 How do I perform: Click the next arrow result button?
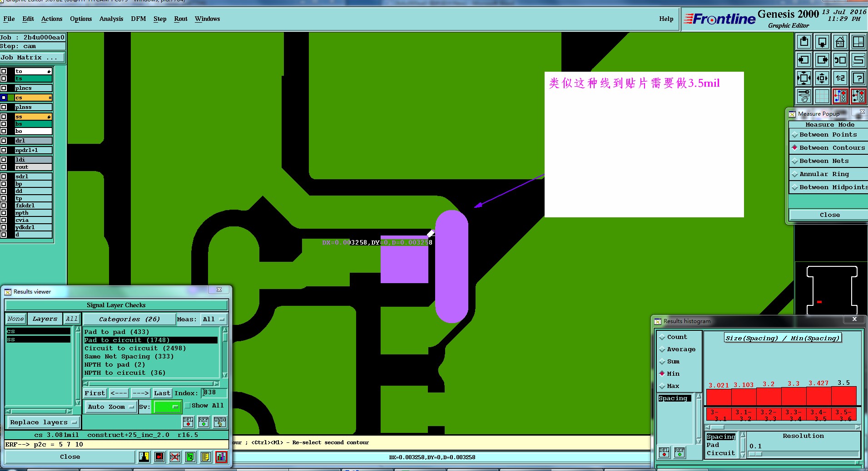(x=140, y=393)
